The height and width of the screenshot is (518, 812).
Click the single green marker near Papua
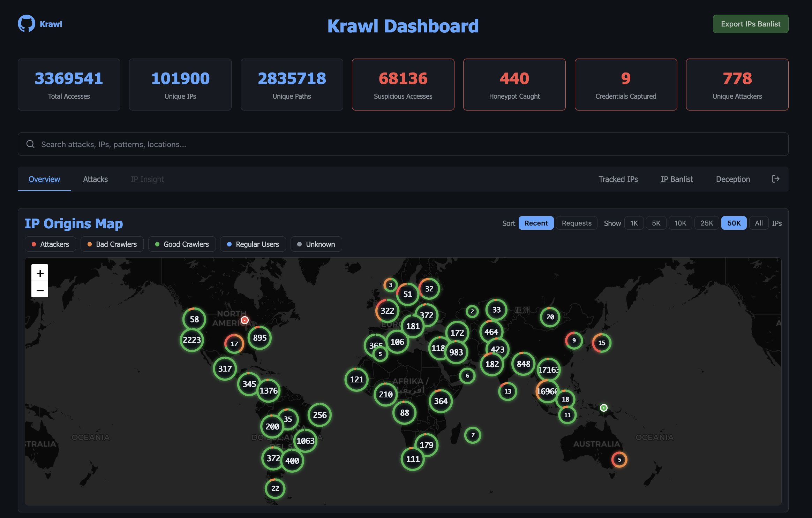pyautogui.click(x=603, y=408)
